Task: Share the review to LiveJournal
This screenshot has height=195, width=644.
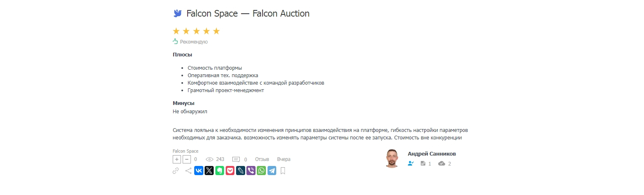Action: (241, 171)
